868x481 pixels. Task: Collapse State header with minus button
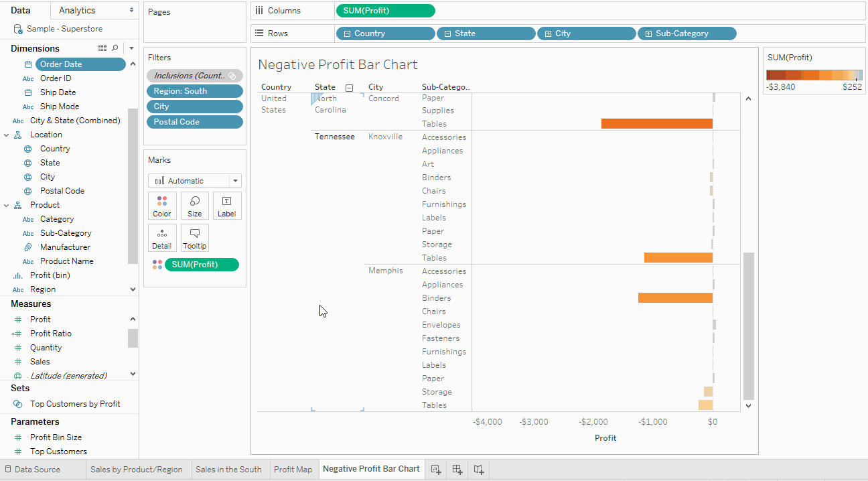[x=349, y=88]
